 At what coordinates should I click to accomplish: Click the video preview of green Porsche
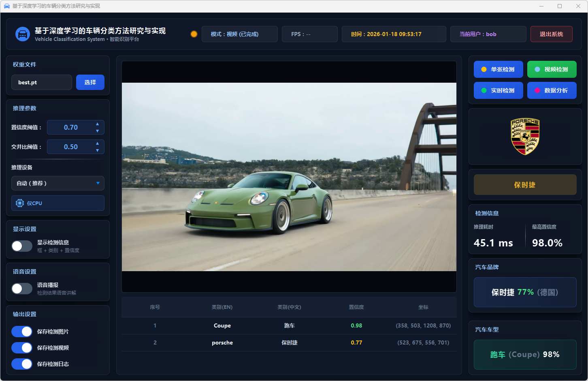click(x=289, y=177)
